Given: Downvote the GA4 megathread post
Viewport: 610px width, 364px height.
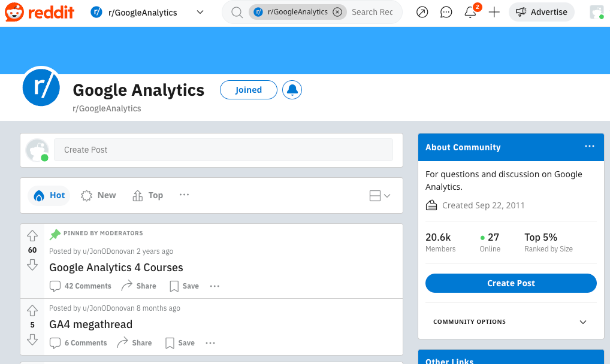Looking at the screenshot, I should tap(32, 339).
